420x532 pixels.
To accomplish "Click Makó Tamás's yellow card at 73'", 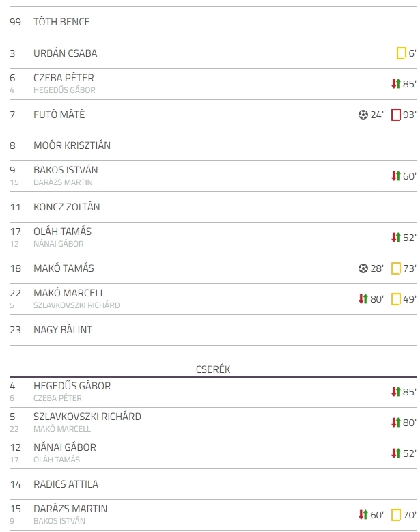I will click(x=396, y=268).
